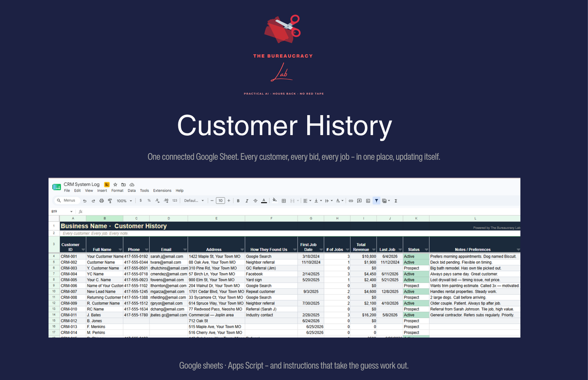Open the Insert menu
Image resolution: width=588 pixels, height=380 pixels.
(102, 190)
